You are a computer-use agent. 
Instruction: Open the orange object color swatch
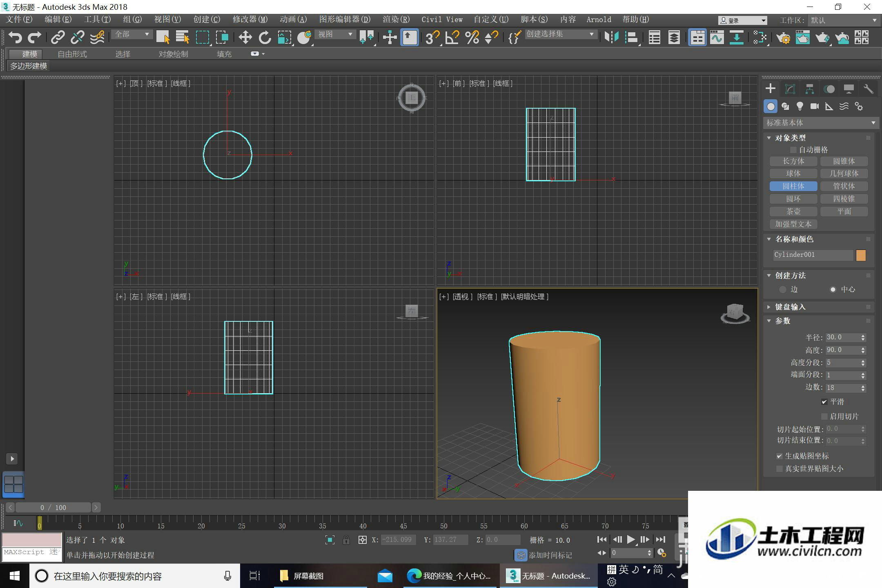pyautogui.click(x=861, y=255)
